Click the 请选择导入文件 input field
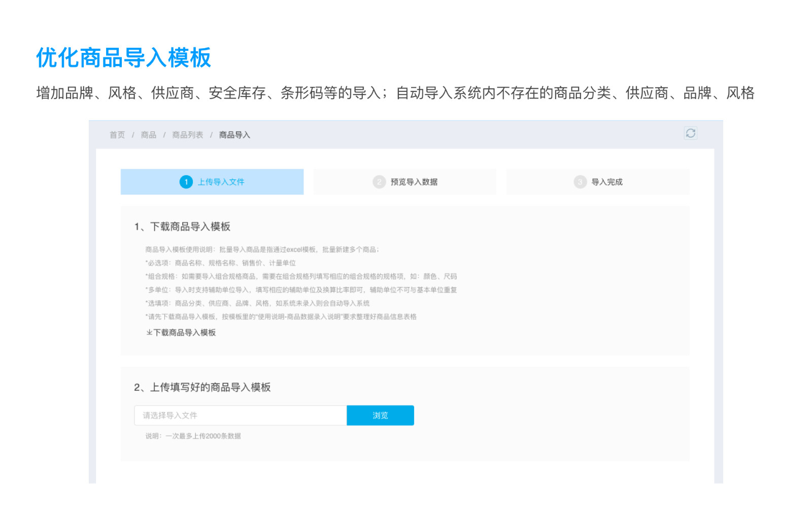The height and width of the screenshot is (508, 812). pos(240,416)
